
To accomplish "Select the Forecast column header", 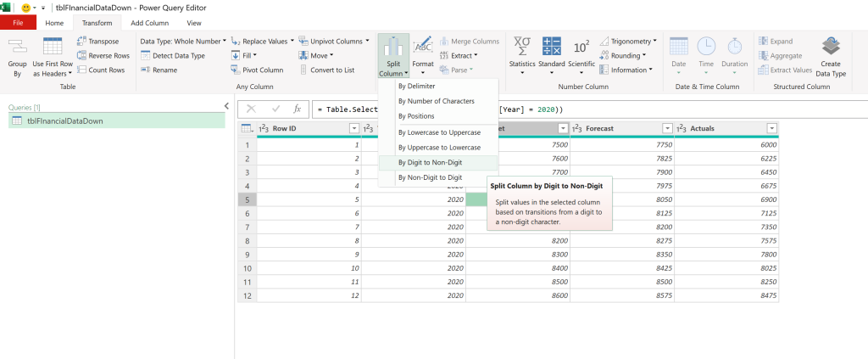I will click(x=622, y=128).
